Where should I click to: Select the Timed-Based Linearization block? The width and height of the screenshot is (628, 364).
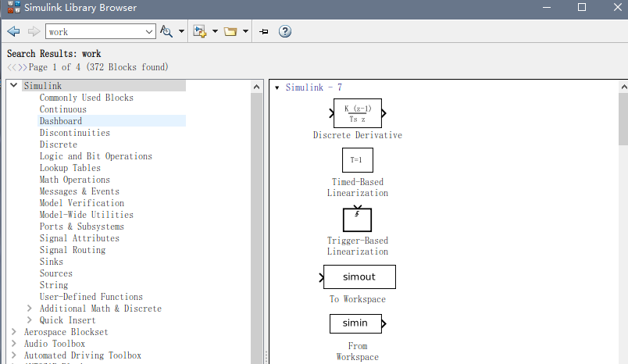(x=358, y=160)
